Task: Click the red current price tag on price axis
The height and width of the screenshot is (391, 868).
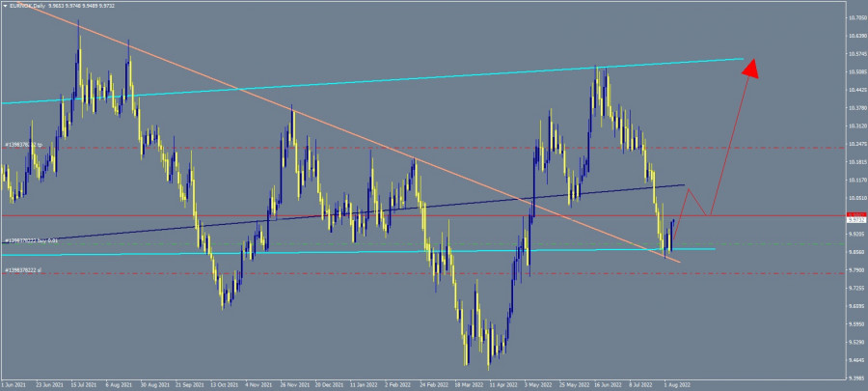Action: coord(855,215)
